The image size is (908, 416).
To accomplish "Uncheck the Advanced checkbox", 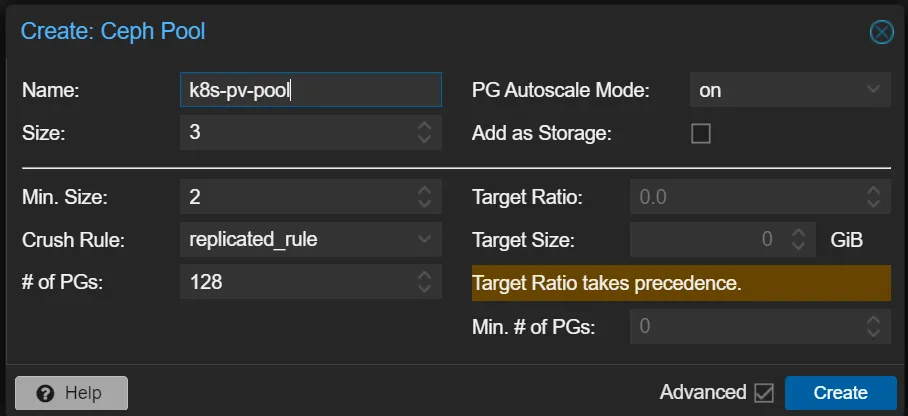I will (764, 393).
